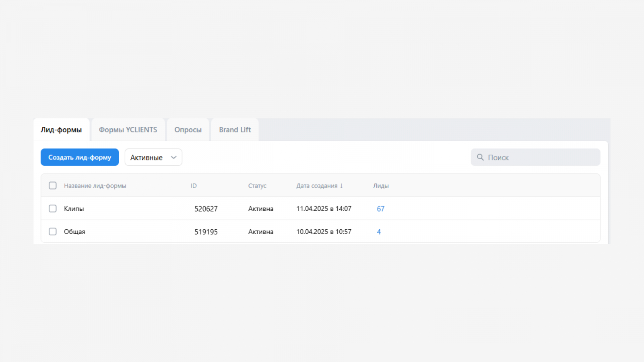The width and height of the screenshot is (644, 362).
Task: Check the box for the Общая row
Action: coord(53,232)
